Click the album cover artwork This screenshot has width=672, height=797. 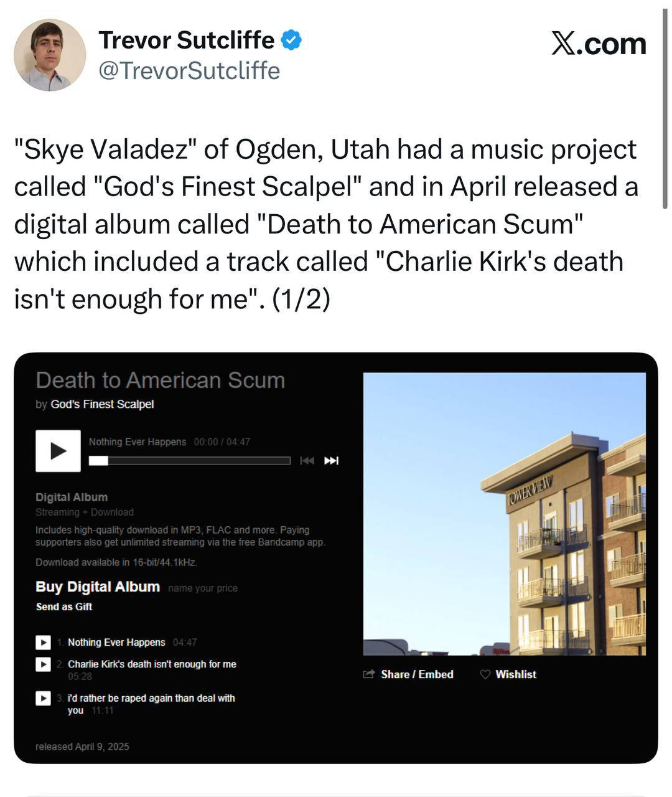point(504,514)
